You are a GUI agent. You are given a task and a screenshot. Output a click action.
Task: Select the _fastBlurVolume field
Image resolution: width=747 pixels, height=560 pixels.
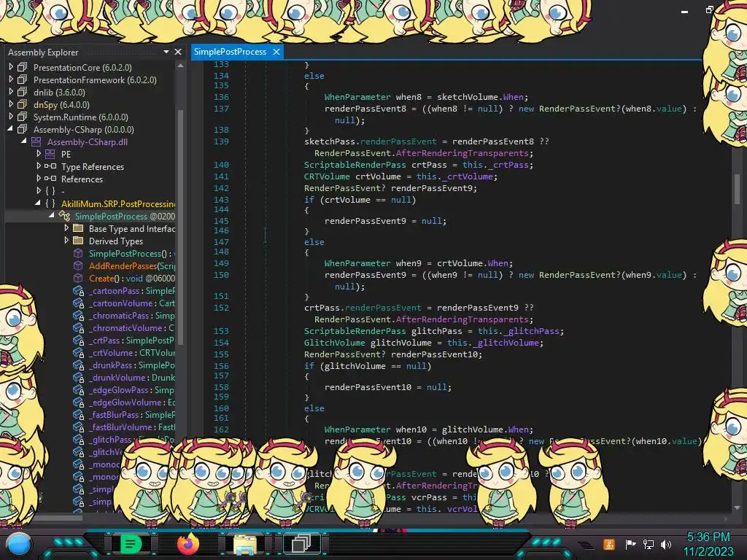(x=131, y=427)
